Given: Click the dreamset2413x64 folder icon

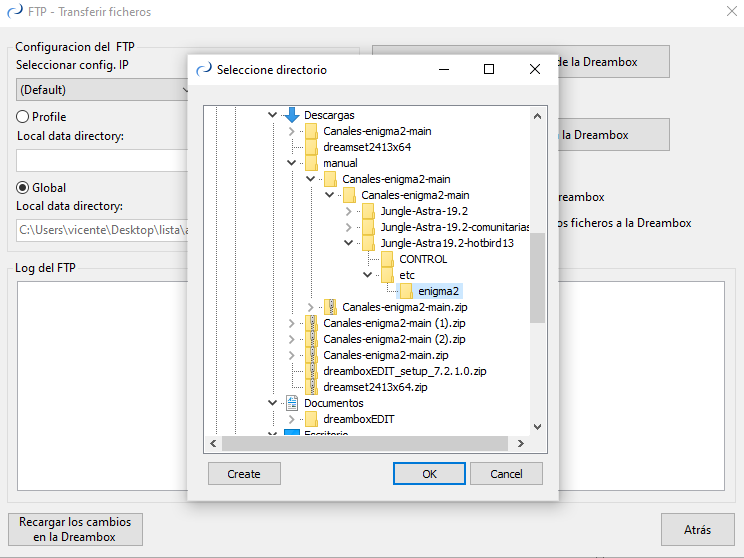Looking at the screenshot, I should click(311, 147).
